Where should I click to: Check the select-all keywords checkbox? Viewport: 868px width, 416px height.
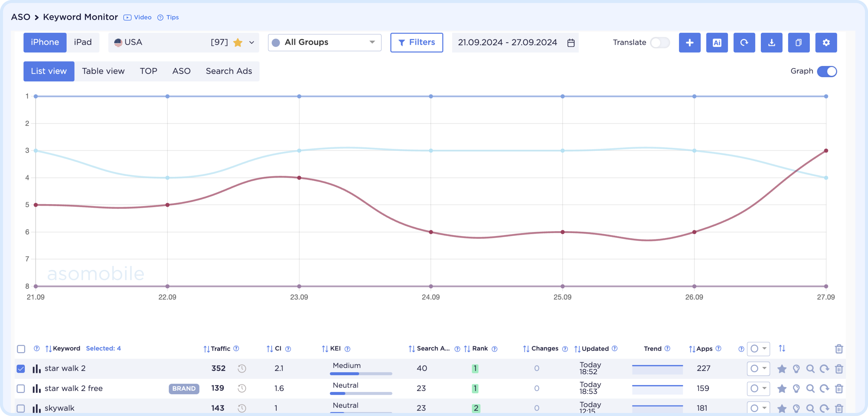click(21, 349)
